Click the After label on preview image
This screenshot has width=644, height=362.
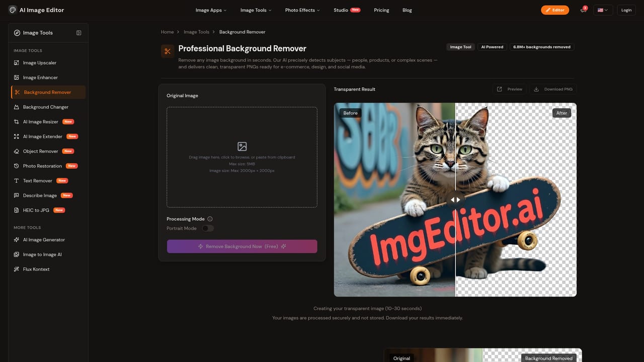click(561, 113)
